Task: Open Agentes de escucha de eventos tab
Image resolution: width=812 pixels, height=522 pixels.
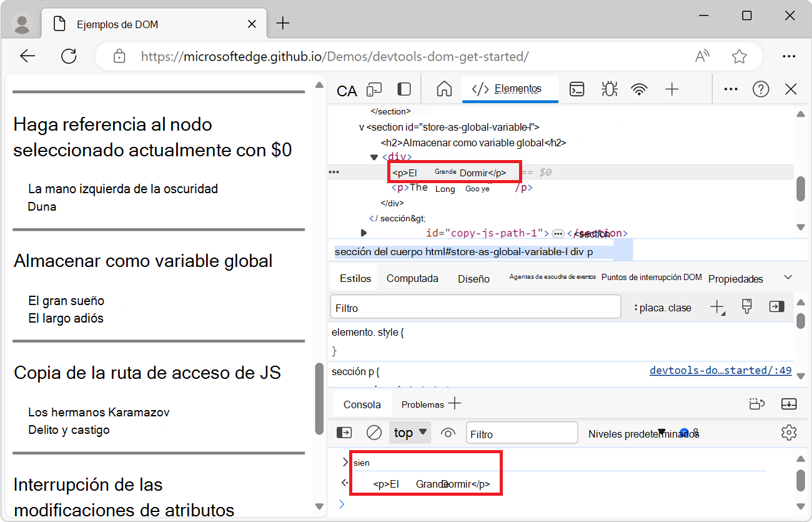Action: (x=552, y=276)
